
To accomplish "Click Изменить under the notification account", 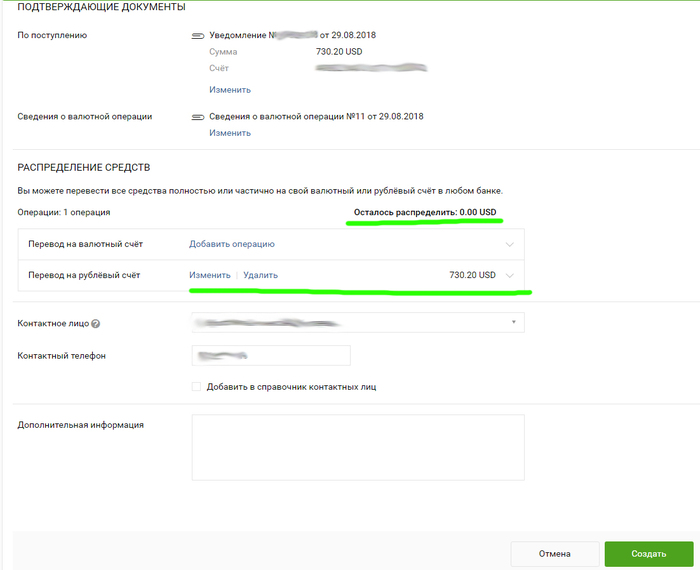I will click(x=229, y=90).
